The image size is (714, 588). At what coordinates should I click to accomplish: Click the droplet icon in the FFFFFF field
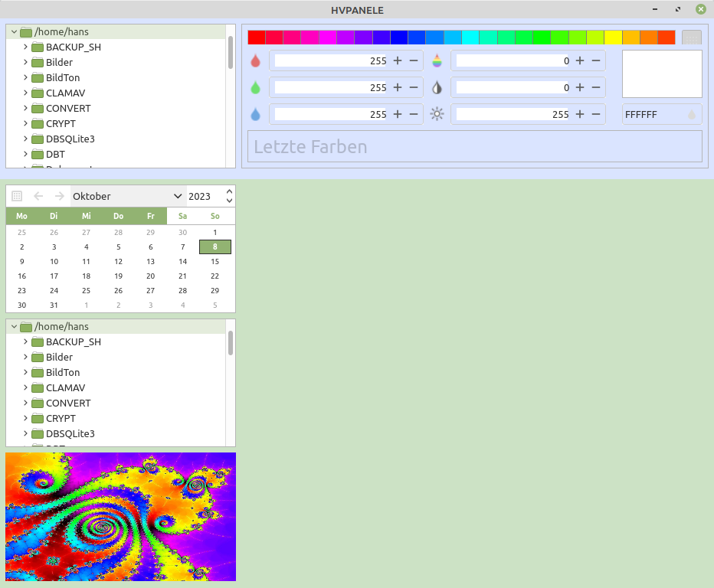click(x=692, y=114)
